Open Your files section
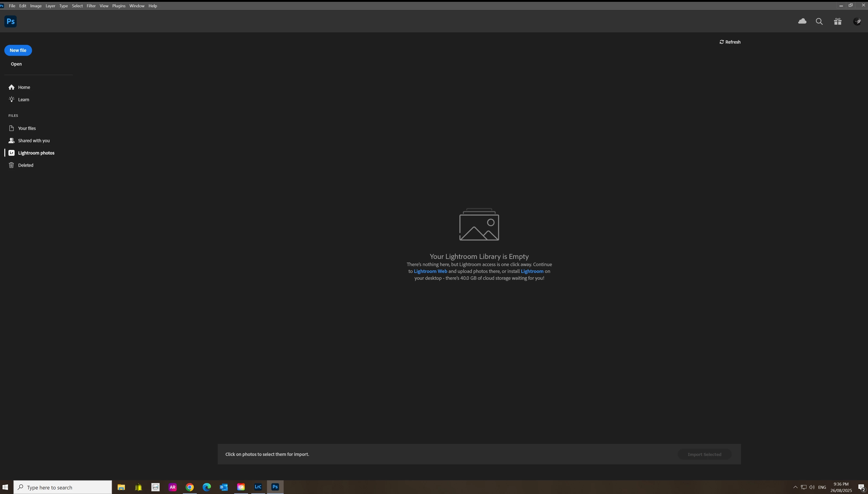This screenshot has width=868, height=494. [x=27, y=128]
